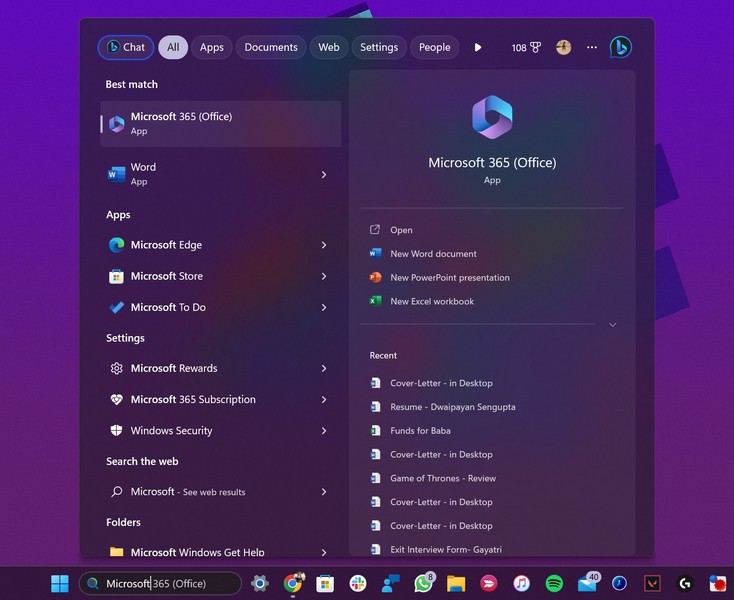Click Open for Microsoft 365 (Office)

[x=401, y=230]
